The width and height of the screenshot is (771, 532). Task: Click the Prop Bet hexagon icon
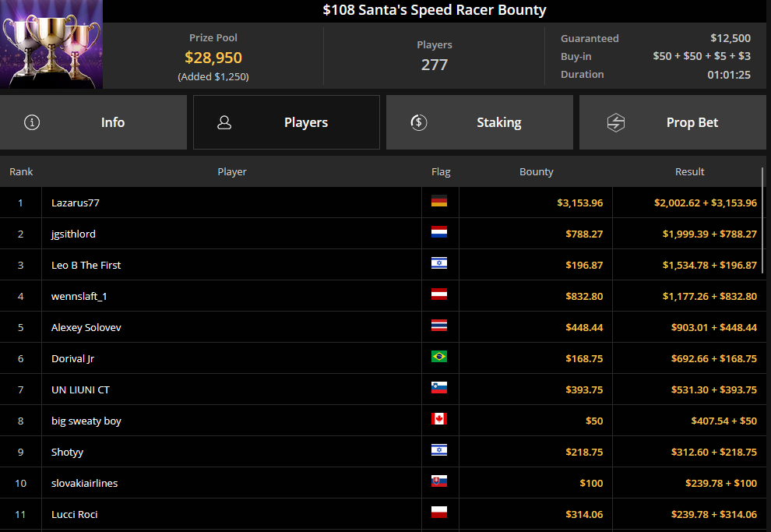tap(616, 122)
